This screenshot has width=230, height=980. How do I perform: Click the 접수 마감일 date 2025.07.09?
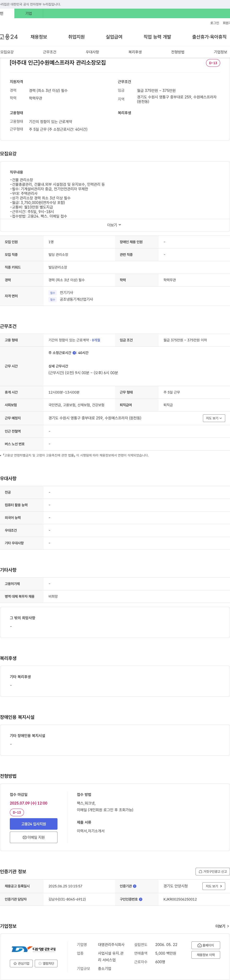29,803
